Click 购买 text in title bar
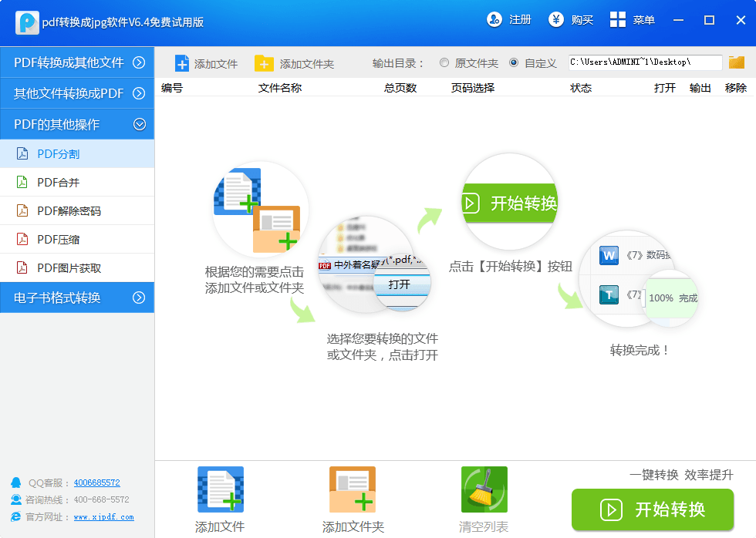The width and height of the screenshot is (756, 538). point(582,20)
